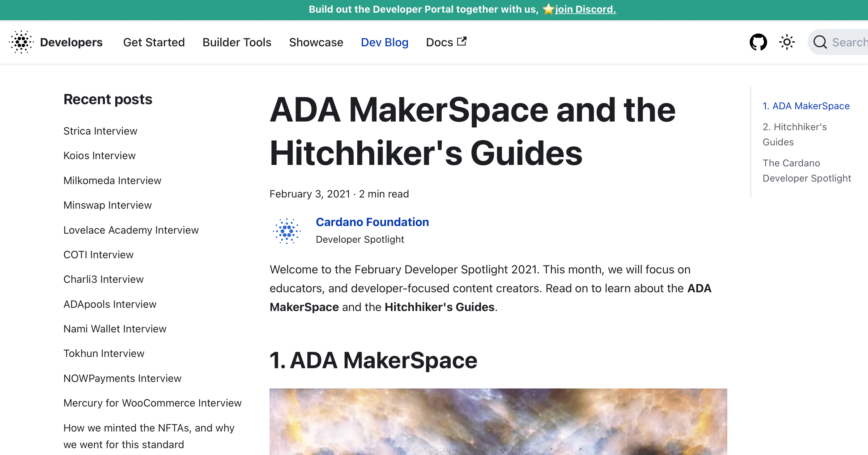The height and width of the screenshot is (455, 868).
Task: Click the ADA MakerSpace and the Hitchhiker's Guides title
Action: click(472, 132)
